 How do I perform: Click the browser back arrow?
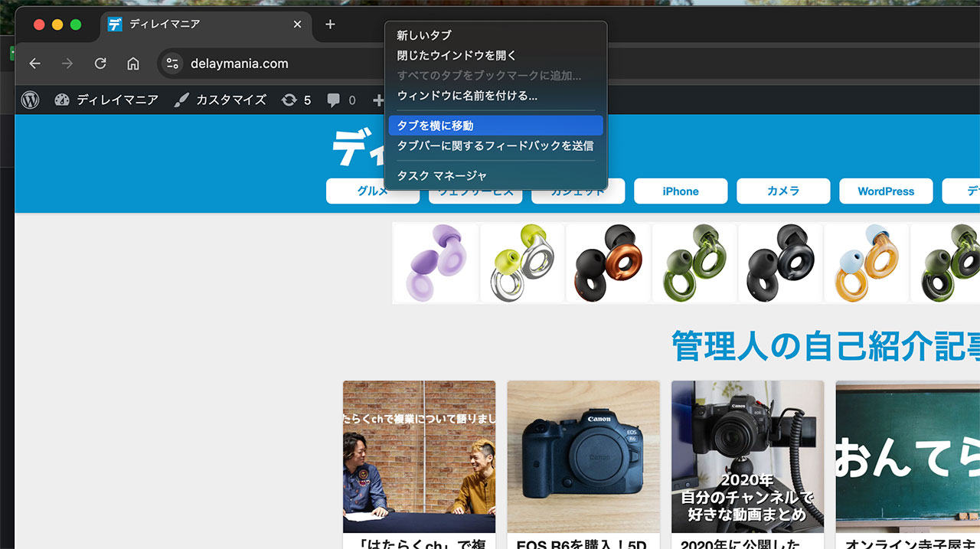(34, 64)
